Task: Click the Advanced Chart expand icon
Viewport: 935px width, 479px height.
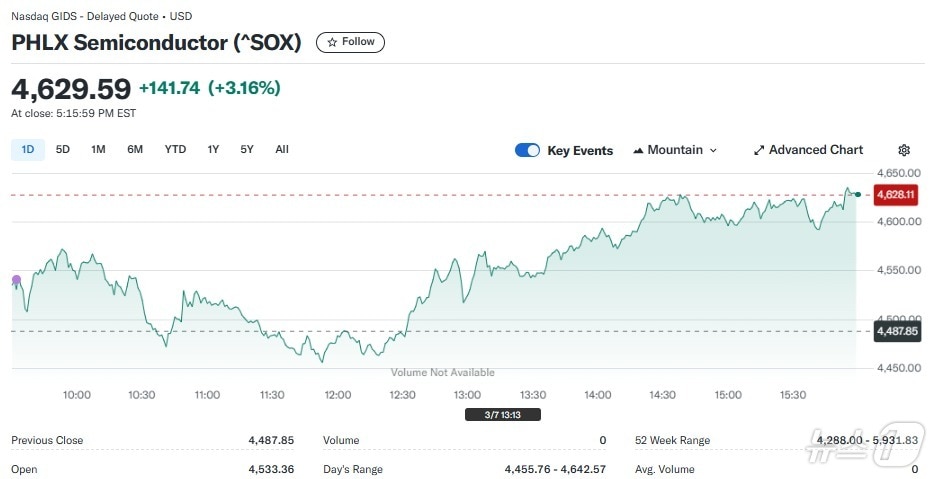Action: pos(759,150)
